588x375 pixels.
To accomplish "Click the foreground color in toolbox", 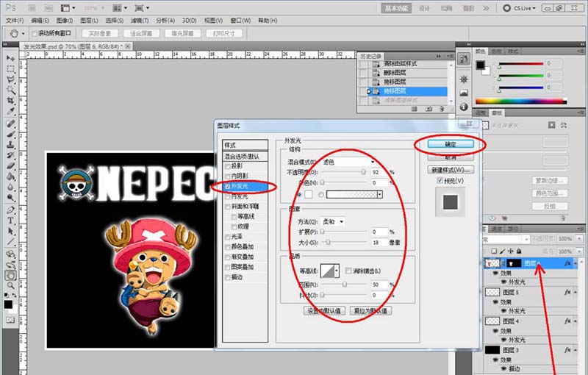I will pos(8,304).
